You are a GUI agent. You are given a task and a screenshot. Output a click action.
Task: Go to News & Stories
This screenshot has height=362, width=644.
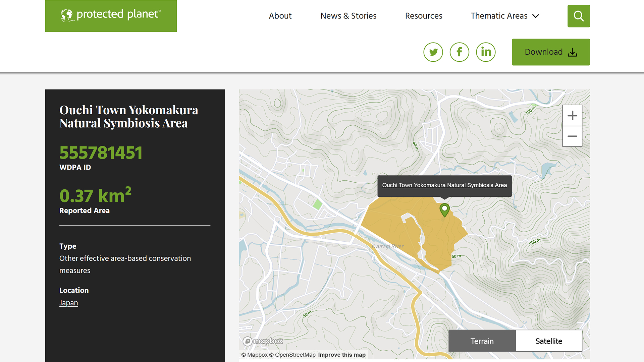(x=348, y=16)
